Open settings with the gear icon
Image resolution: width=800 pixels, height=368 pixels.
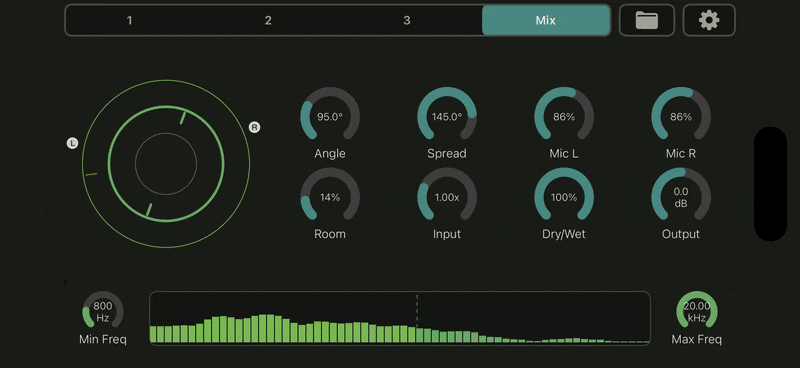click(x=709, y=20)
